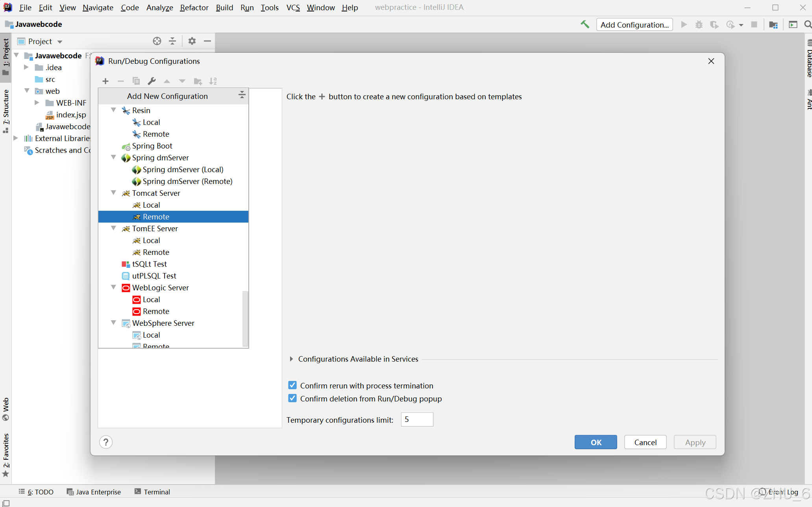Click the OK button

596,442
